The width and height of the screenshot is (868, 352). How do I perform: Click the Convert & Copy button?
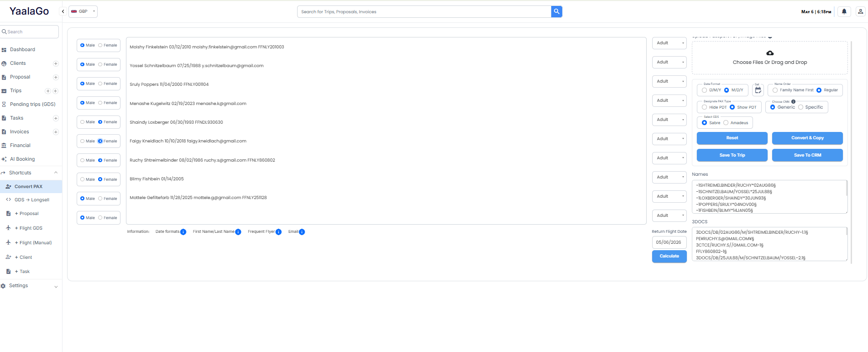click(x=807, y=138)
